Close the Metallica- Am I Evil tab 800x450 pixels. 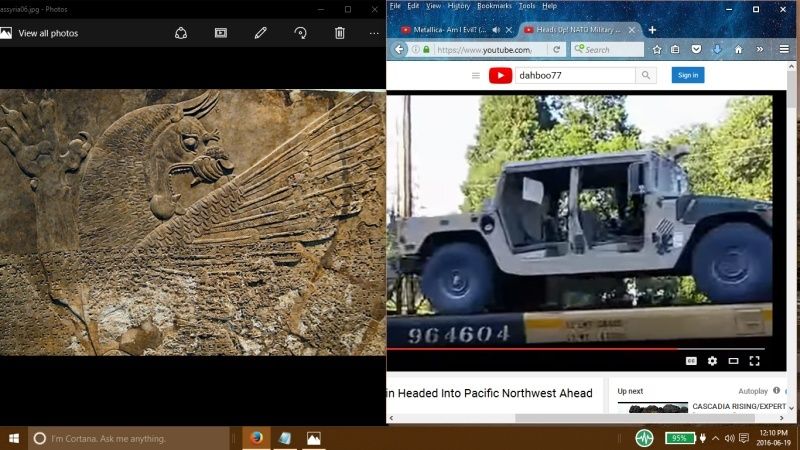[509, 30]
